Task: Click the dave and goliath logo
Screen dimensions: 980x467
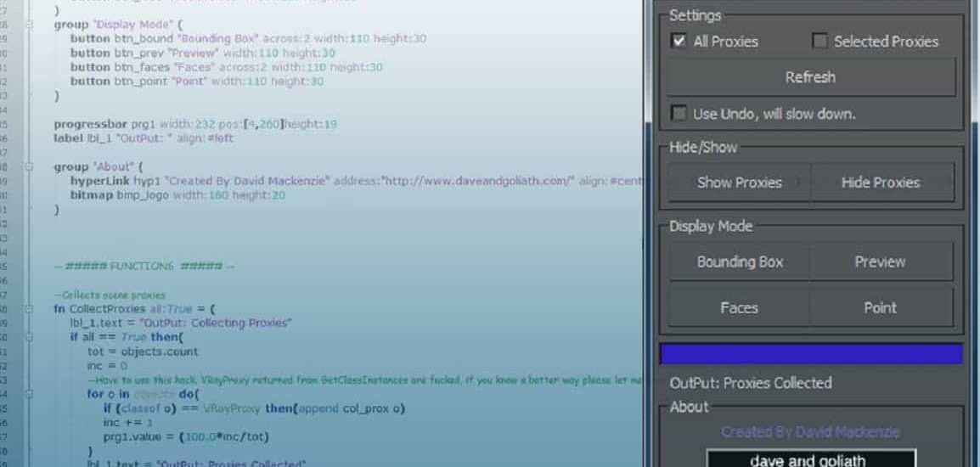Action: tap(811, 460)
